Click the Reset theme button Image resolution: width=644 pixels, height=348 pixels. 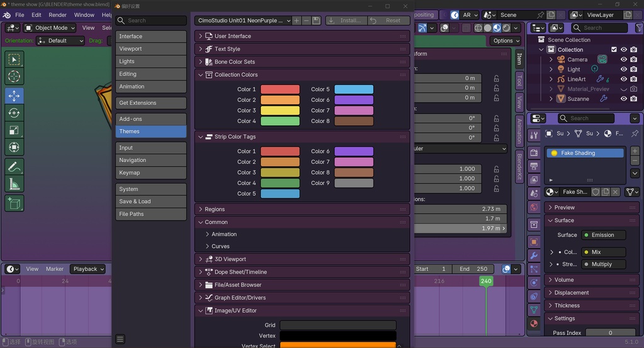click(x=389, y=21)
